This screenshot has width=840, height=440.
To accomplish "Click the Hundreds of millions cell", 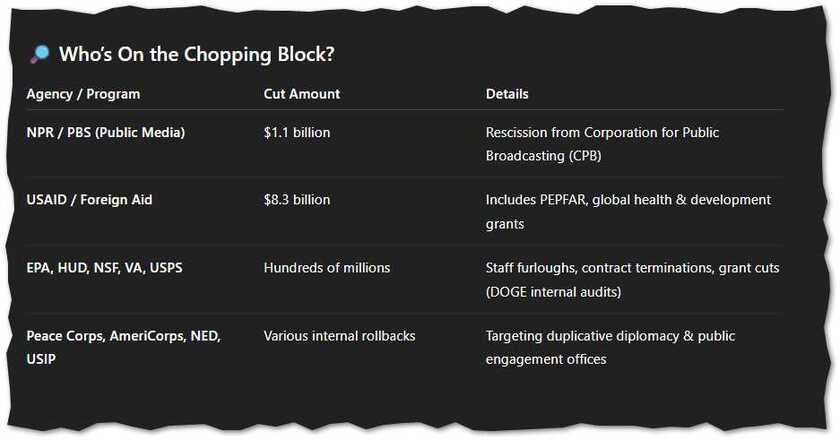I will tap(327, 267).
